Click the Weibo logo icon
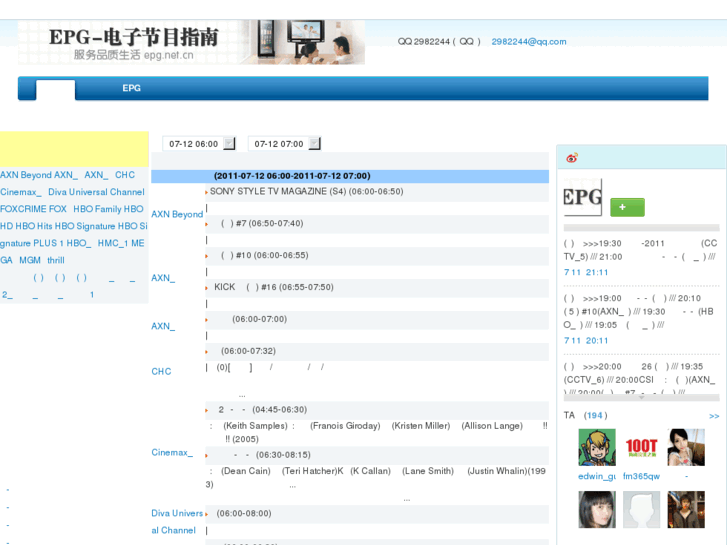 (572, 158)
